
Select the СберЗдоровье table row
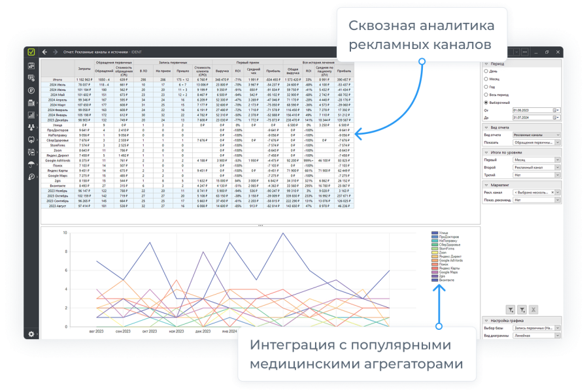(197, 140)
